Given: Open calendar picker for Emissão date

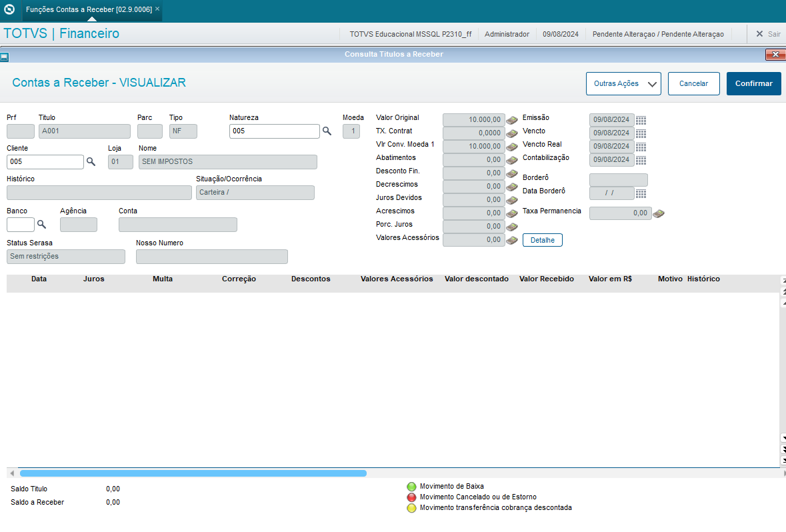Looking at the screenshot, I should (641, 121).
